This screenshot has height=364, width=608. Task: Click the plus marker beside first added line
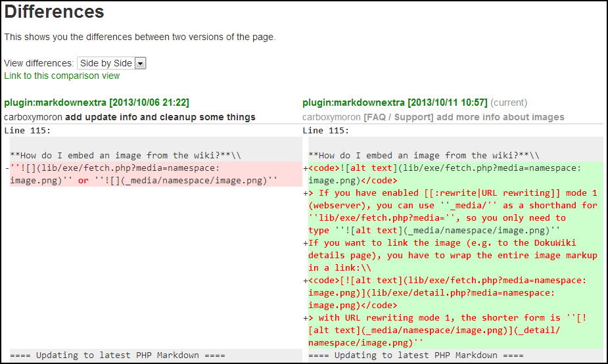click(x=305, y=168)
